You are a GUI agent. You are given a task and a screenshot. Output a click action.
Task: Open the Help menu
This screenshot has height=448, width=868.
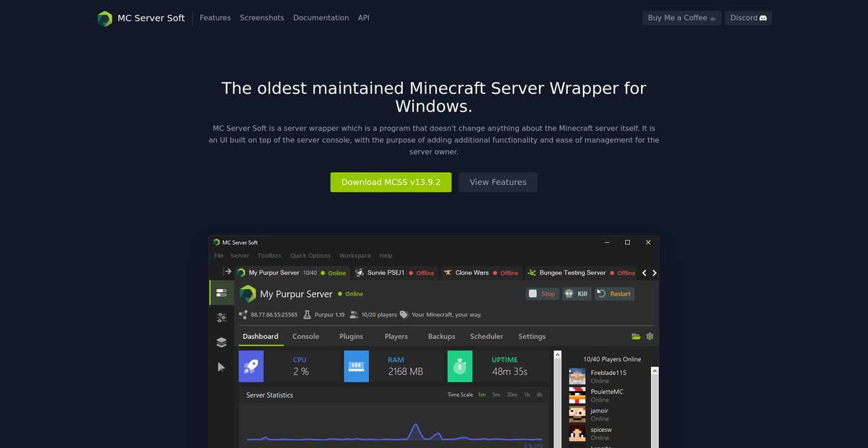coord(386,256)
